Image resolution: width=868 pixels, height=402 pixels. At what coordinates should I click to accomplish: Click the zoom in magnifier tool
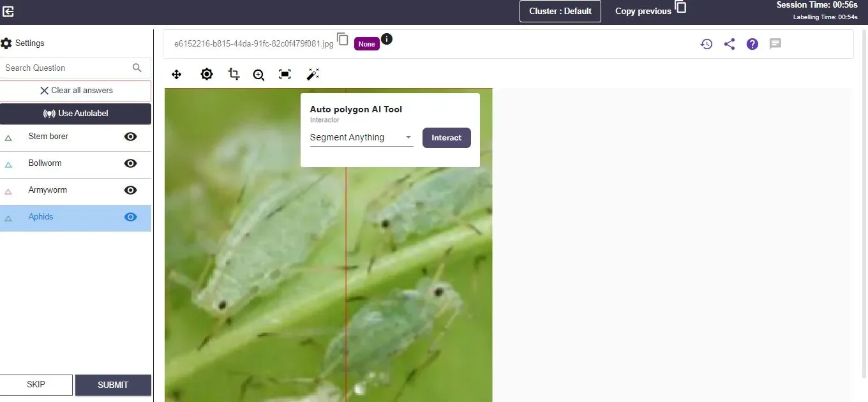tap(258, 75)
